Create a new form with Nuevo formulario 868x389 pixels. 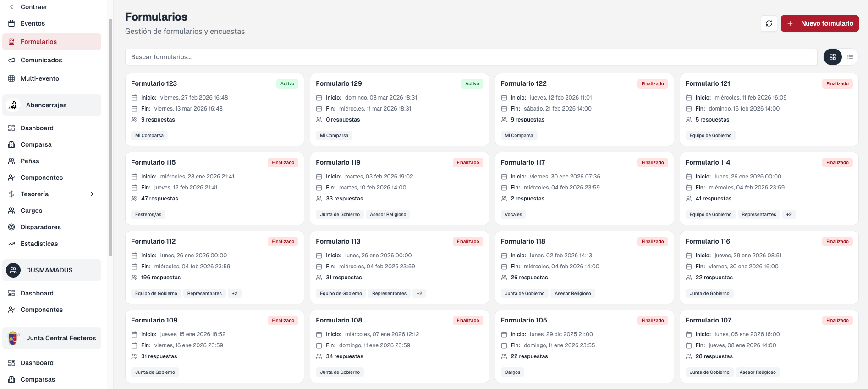coord(820,23)
